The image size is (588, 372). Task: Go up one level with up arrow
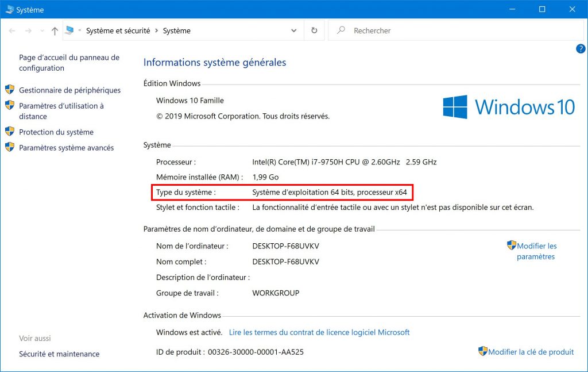pos(55,31)
